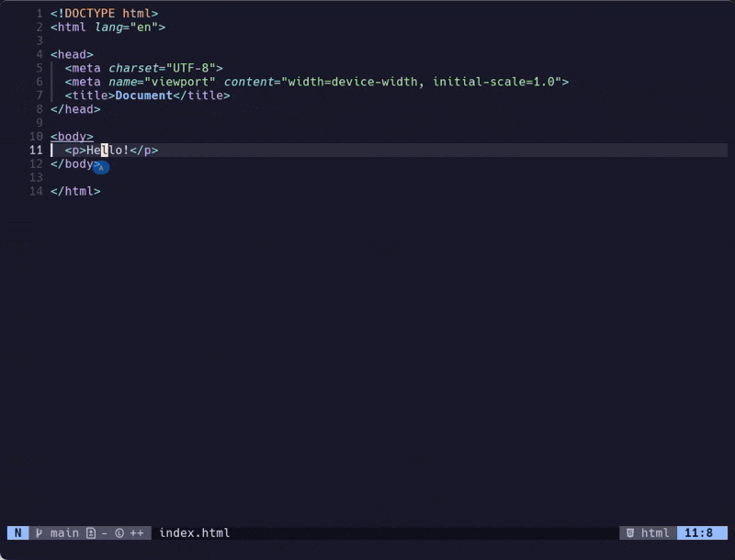This screenshot has width=735, height=560.
Task: Click 'main' branch name in statusline
Action: (x=64, y=532)
